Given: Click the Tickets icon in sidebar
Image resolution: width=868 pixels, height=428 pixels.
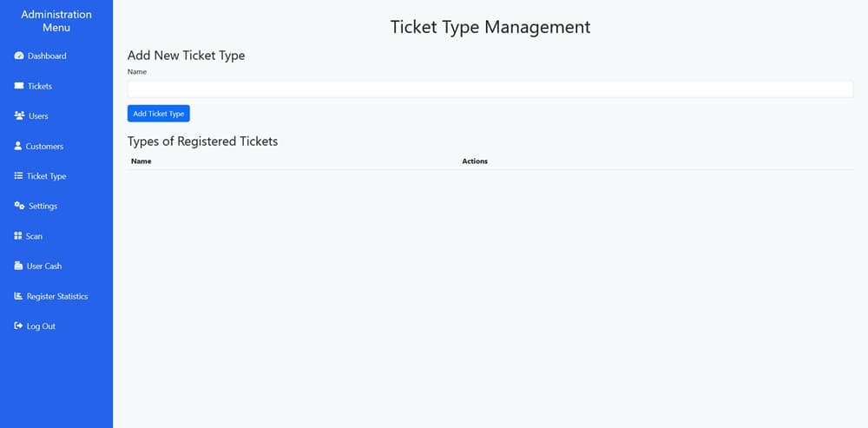Looking at the screenshot, I should tap(19, 86).
